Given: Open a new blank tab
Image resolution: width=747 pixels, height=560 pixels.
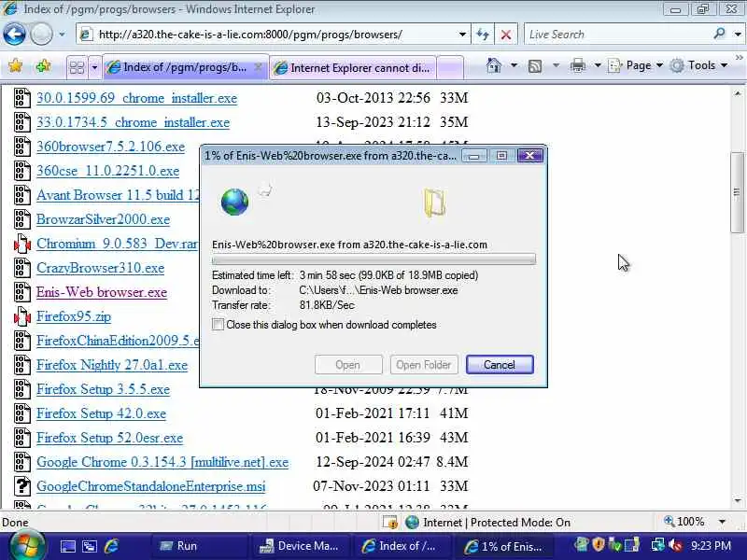Looking at the screenshot, I should tap(450, 68).
